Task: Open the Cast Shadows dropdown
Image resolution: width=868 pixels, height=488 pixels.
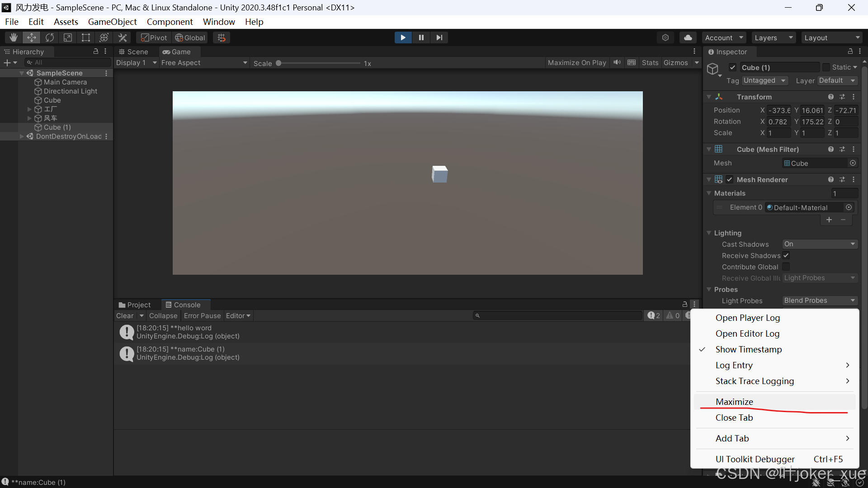Action: point(819,244)
